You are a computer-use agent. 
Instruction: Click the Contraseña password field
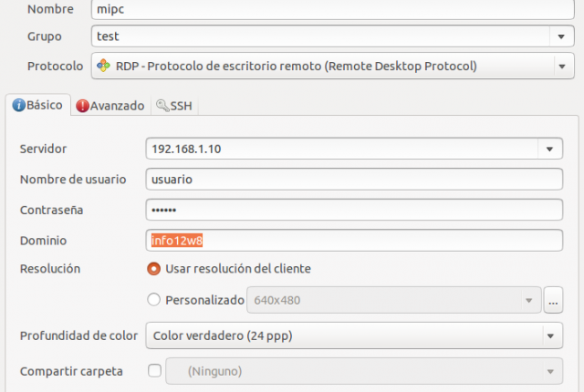tap(354, 210)
